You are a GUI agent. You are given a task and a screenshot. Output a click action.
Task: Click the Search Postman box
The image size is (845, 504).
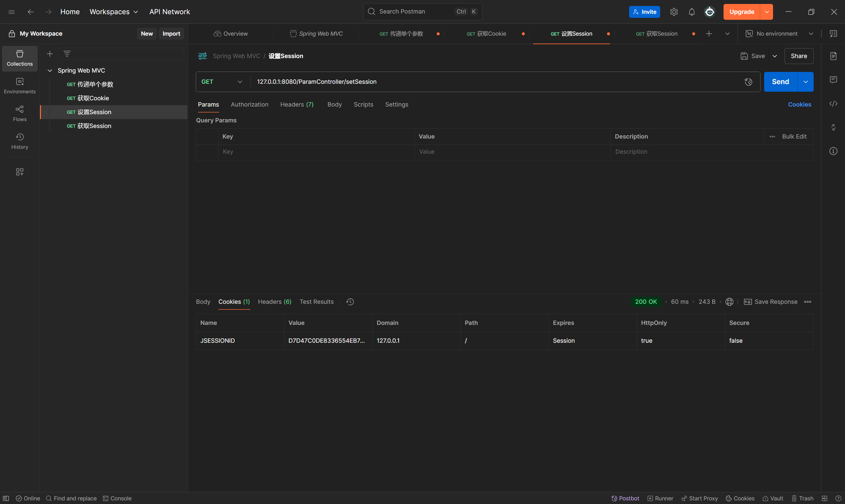coord(422,12)
